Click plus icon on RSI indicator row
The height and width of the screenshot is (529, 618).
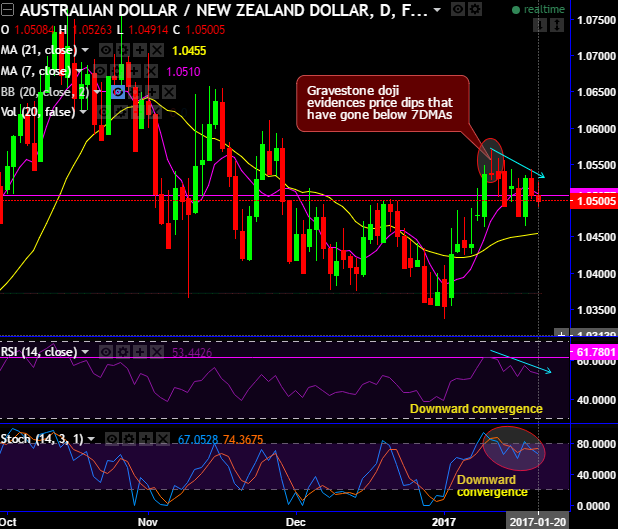(140, 352)
